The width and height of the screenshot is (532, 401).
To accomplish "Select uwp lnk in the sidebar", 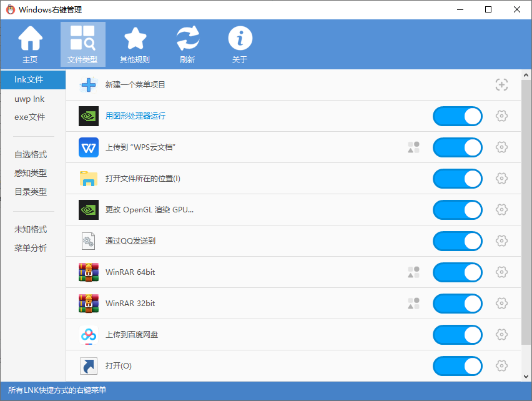I will point(29,99).
